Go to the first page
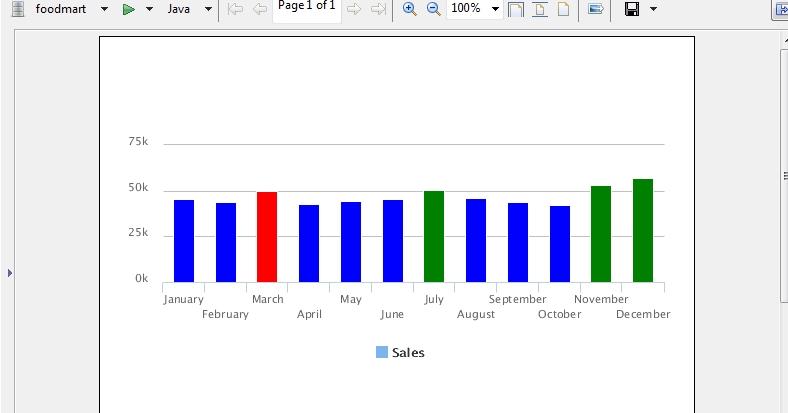 235,9
